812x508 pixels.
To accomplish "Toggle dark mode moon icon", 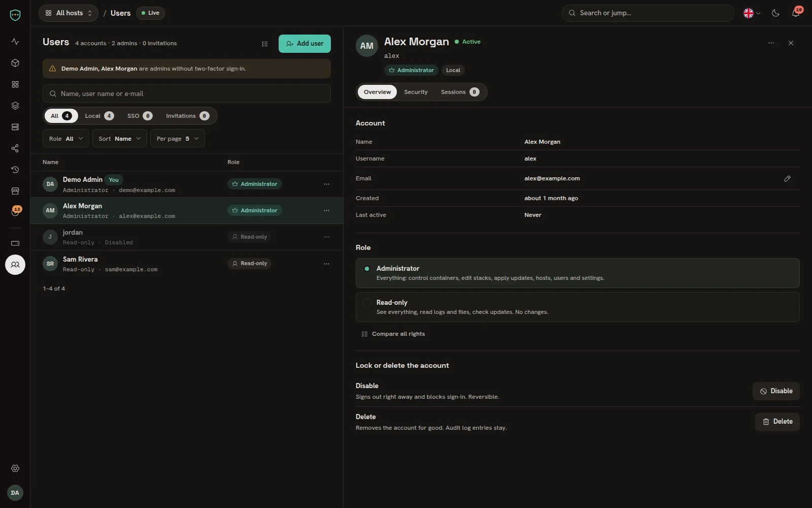I will pos(775,13).
